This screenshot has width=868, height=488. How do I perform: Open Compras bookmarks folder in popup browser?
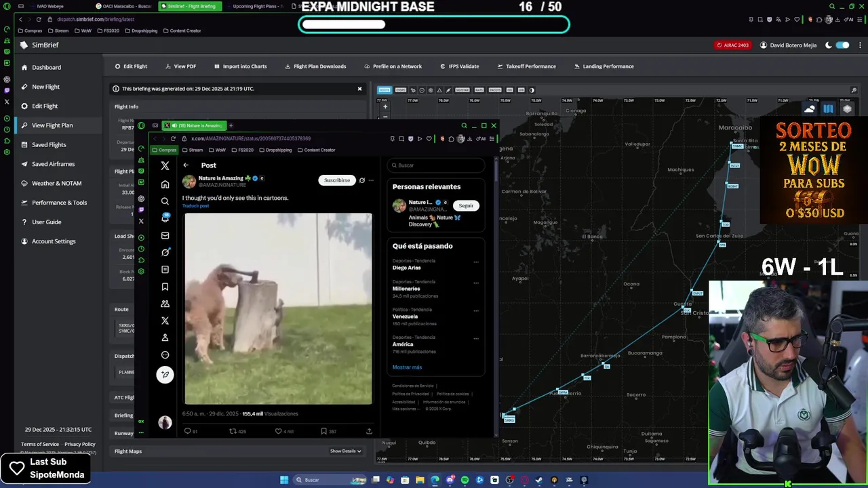pos(165,150)
